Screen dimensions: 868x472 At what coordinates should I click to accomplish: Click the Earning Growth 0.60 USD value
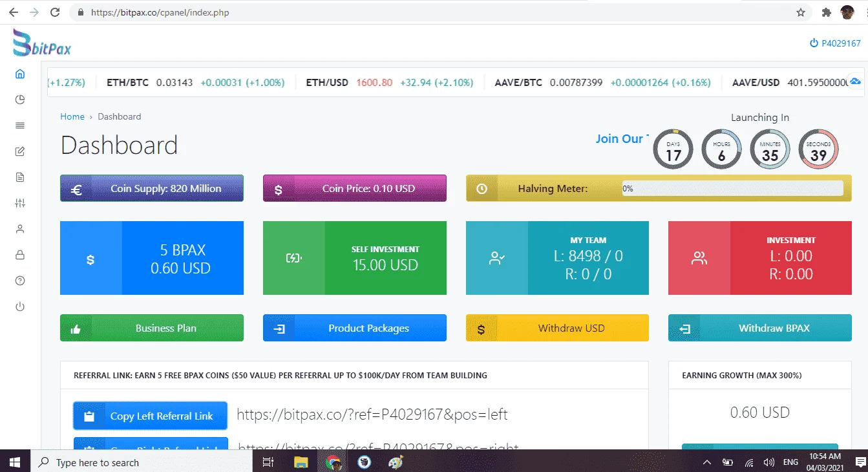click(760, 413)
